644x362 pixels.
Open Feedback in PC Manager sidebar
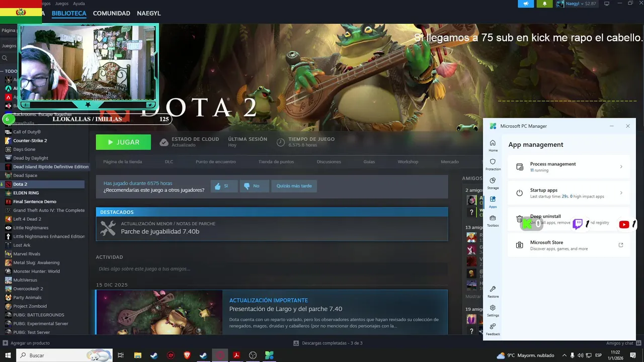(493, 329)
